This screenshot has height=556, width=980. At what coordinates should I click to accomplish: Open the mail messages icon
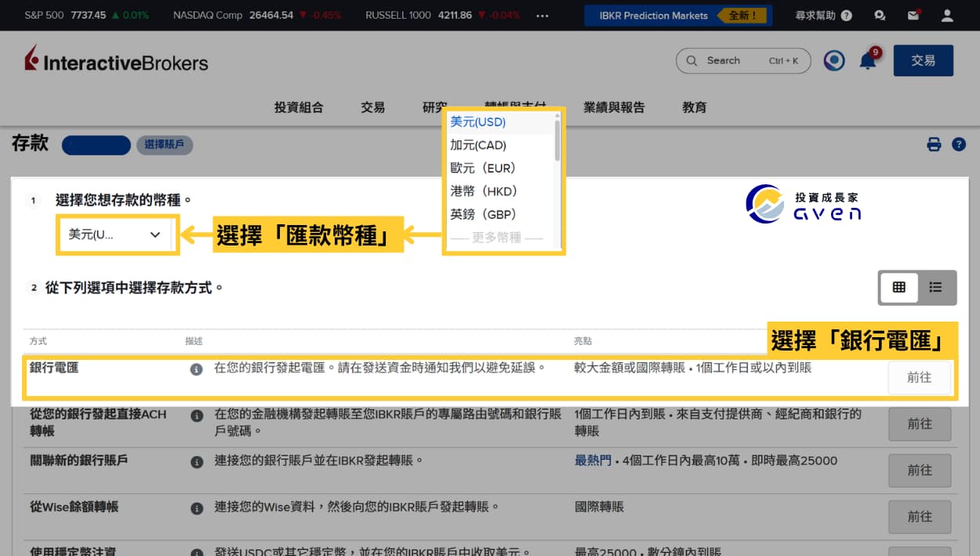913,15
